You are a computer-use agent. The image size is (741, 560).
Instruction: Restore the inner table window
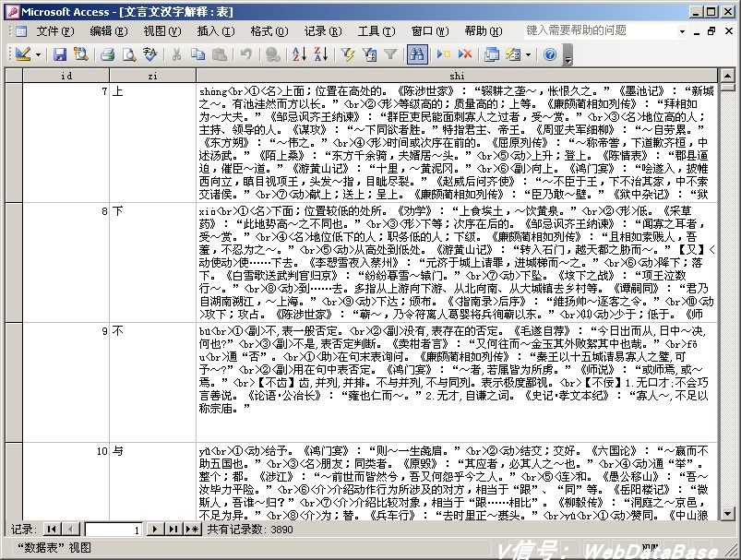(x=711, y=31)
